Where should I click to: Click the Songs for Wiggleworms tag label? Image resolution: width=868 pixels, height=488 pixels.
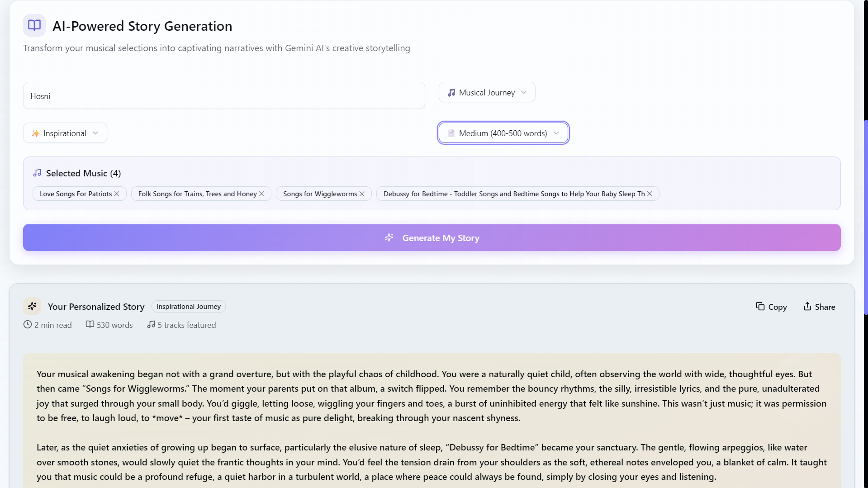[320, 194]
